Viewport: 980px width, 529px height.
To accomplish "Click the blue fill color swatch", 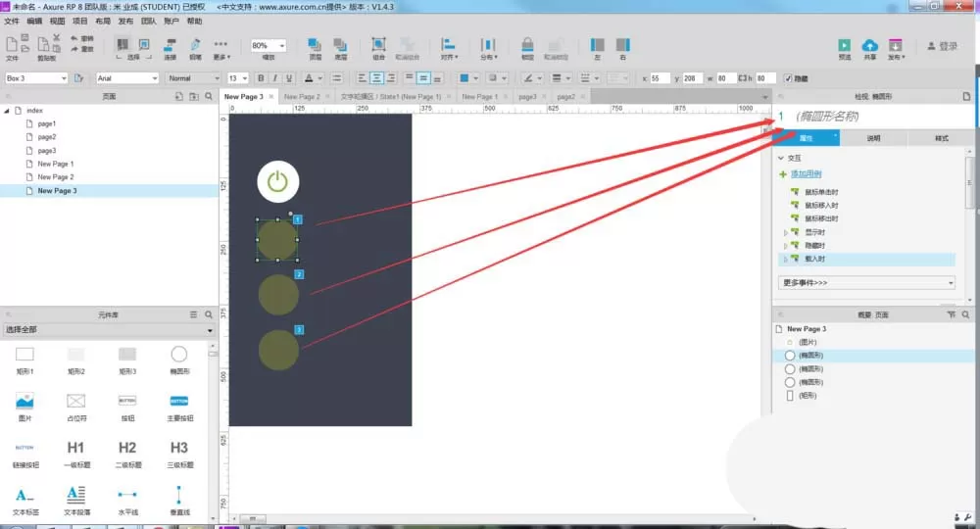I will point(465,78).
